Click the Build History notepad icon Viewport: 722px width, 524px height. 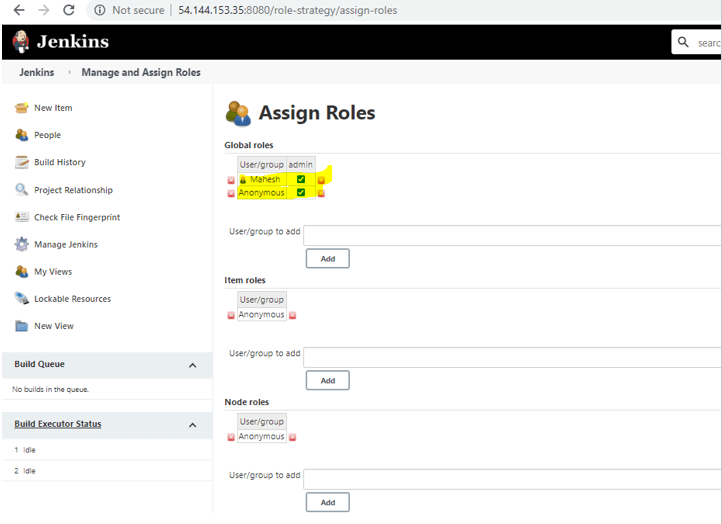coord(21,162)
